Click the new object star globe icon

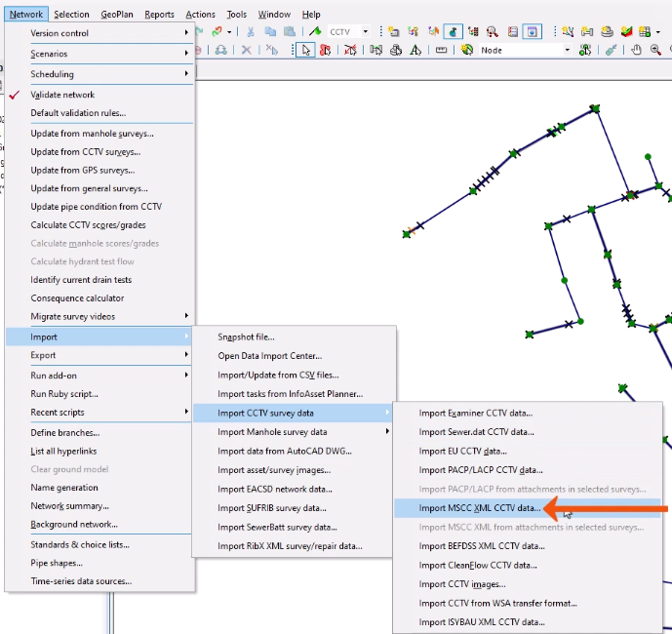point(466,50)
